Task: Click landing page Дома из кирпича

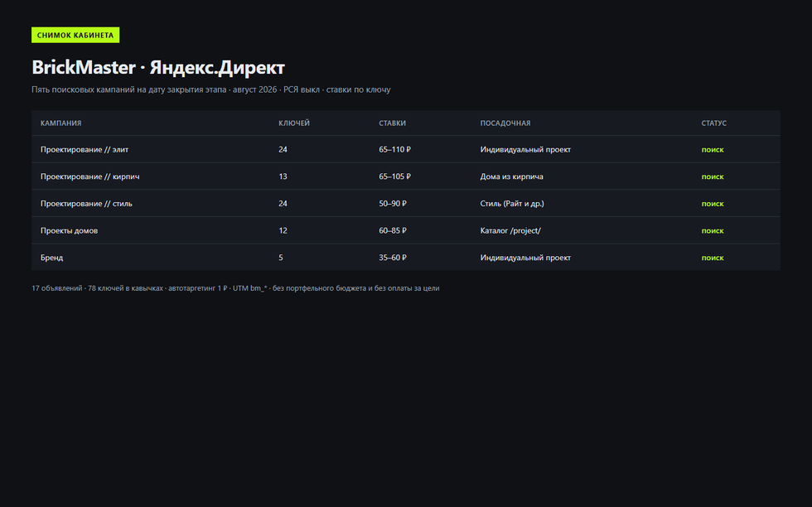Action: [x=512, y=176]
